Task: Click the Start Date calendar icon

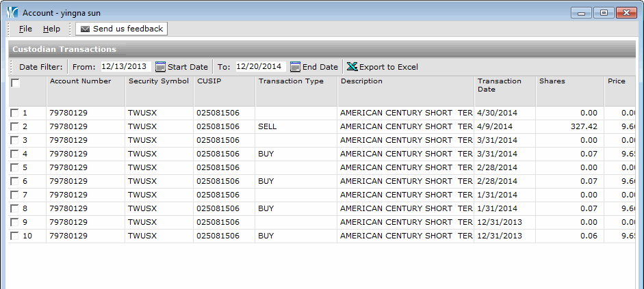Action: tap(161, 67)
